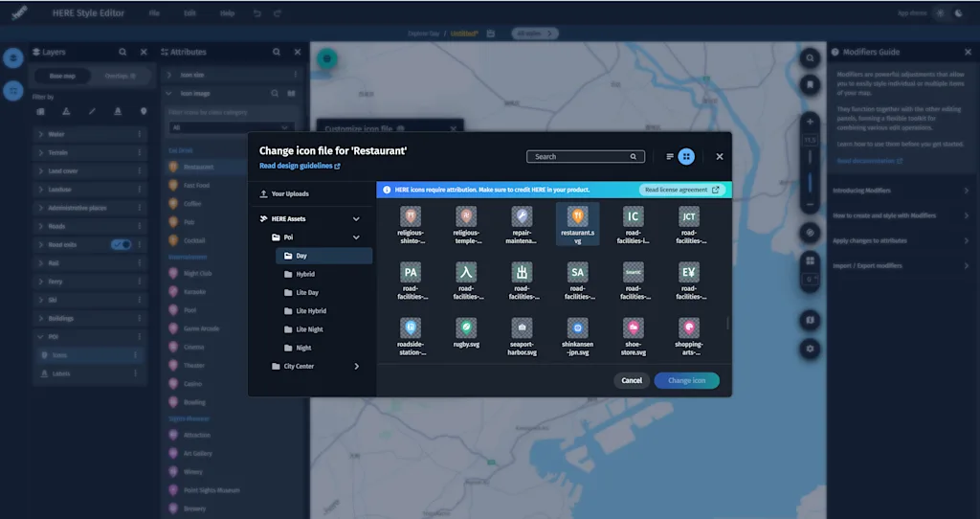Image resolution: width=980 pixels, height=519 pixels.
Task: Expand the Roads layer
Action: pyautogui.click(x=40, y=226)
